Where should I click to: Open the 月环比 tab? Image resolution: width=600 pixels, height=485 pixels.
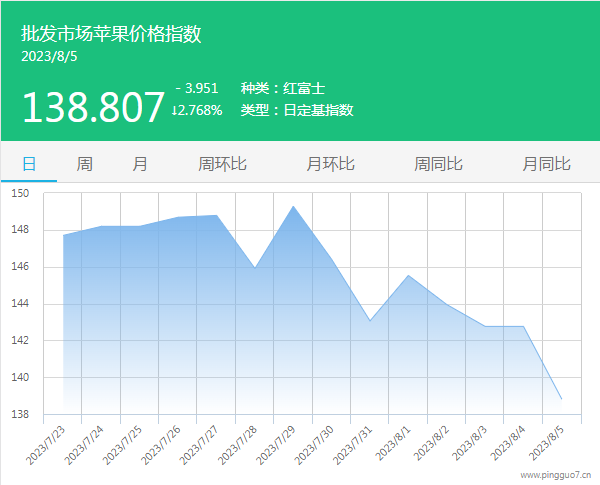click(x=330, y=164)
